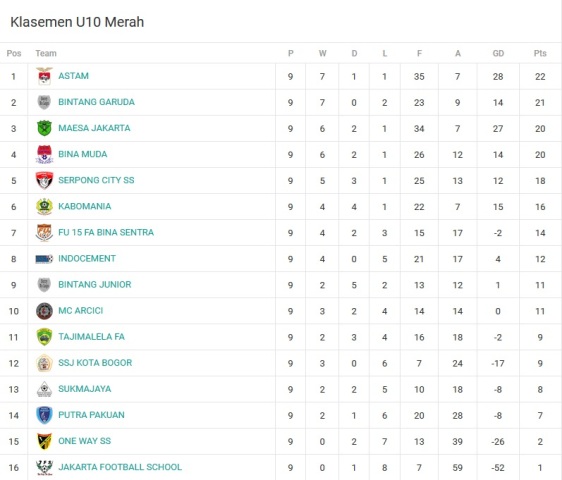Click the PUTRA PAKUAN blue shield icon
The height and width of the screenshot is (480, 562).
[x=44, y=415]
